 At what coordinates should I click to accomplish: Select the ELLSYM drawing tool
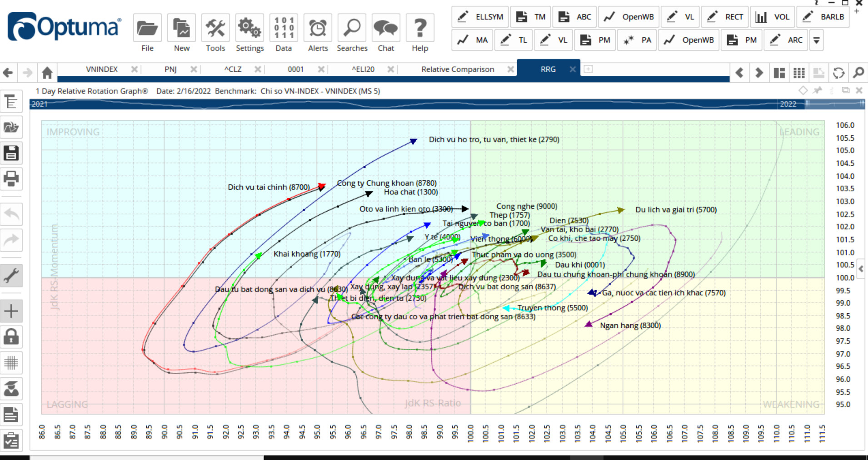tap(480, 17)
